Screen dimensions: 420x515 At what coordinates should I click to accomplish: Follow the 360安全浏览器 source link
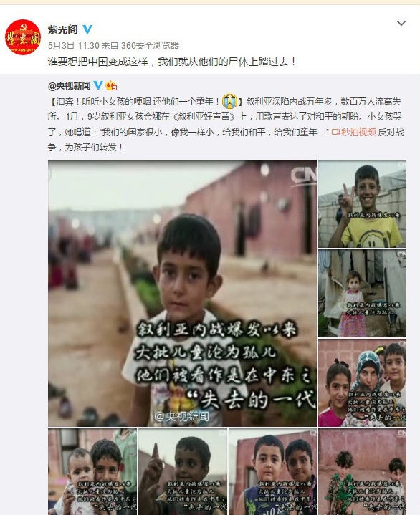tap(150, 45)
